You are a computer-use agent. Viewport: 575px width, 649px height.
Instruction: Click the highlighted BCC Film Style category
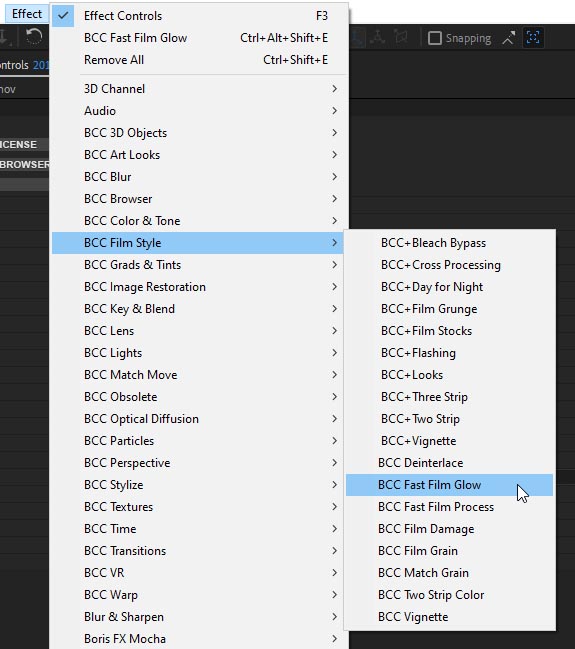[198, 243]
